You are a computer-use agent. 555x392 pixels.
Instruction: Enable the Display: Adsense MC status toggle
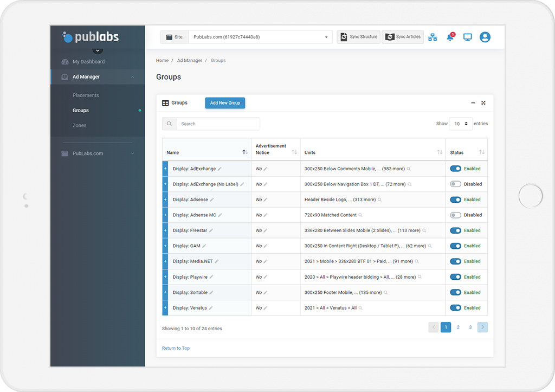click(x=455, y=215)
